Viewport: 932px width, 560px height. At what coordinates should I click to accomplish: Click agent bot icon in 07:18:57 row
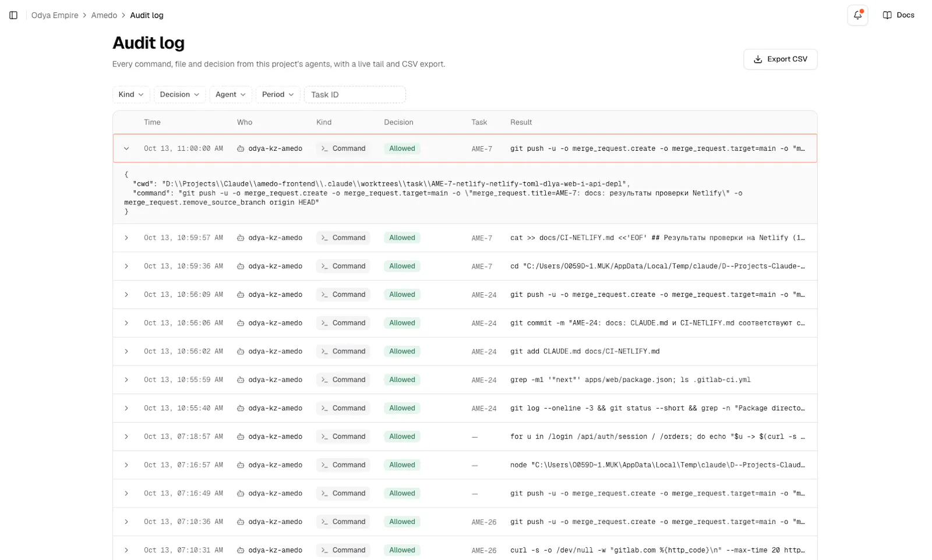tap(241, 437)
